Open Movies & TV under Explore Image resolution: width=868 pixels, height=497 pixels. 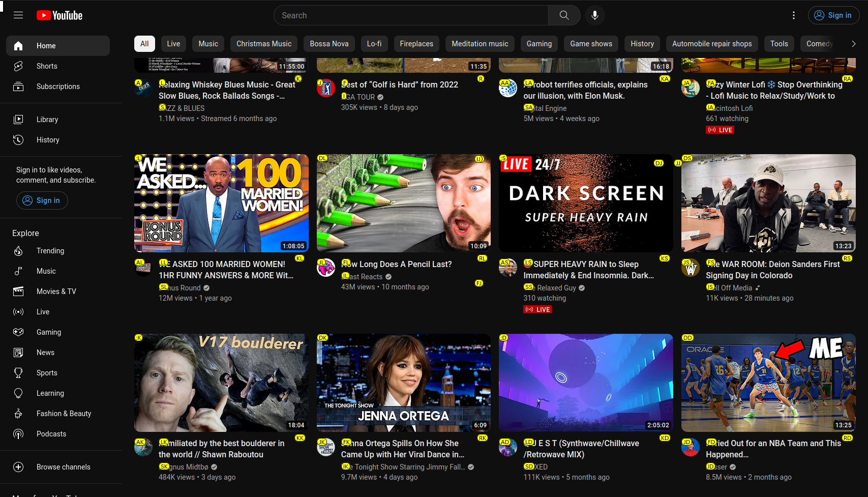(x=58, y=291)
